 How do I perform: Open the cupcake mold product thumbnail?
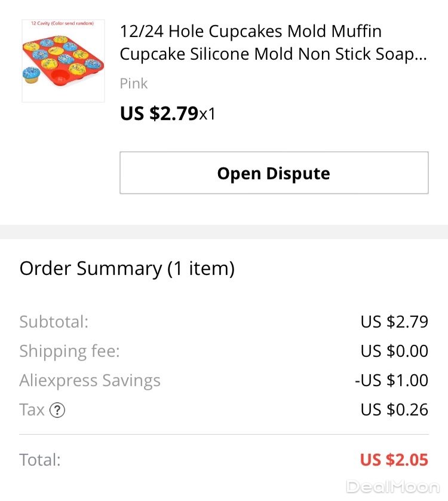tap(63, 61)
